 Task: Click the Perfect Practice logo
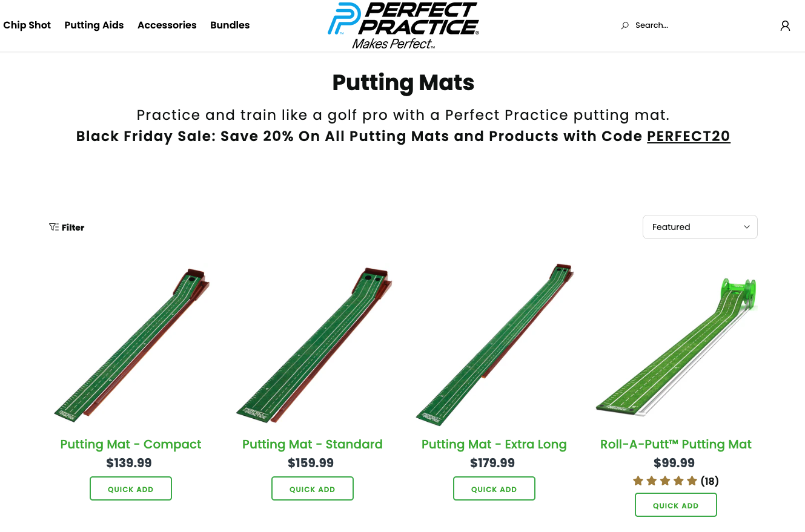tap(403, 25)
